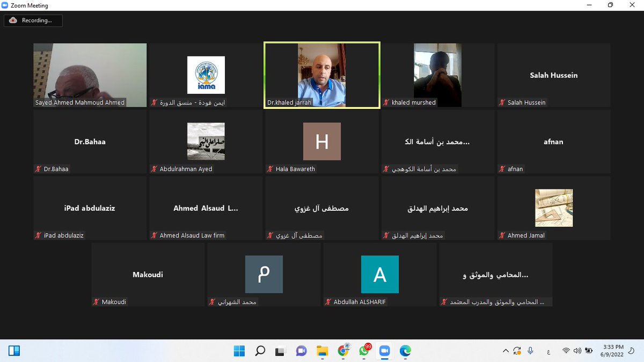The image size is (644, 362).
Task: Open the calendar from the taskbar clock
Action: [x=612, y=351]
